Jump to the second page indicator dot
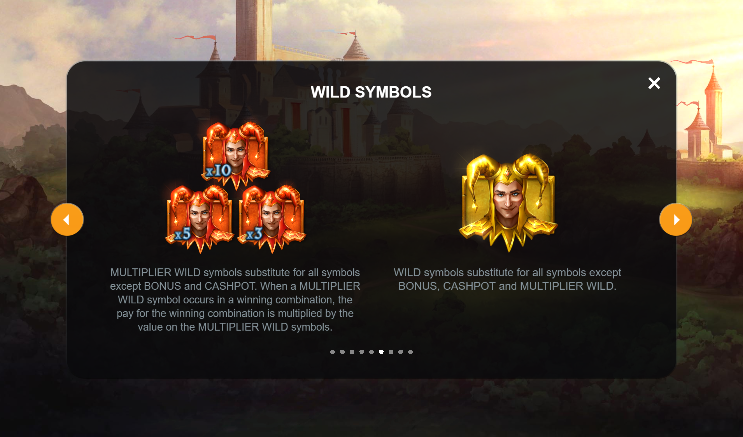Viewport: 743px width, 437px height. 343,352
